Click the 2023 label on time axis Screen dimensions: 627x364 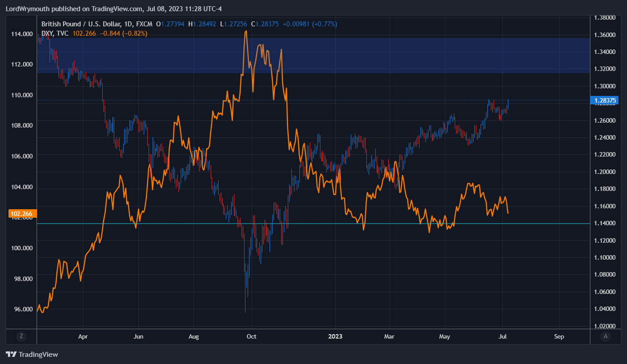pos(335,337)
